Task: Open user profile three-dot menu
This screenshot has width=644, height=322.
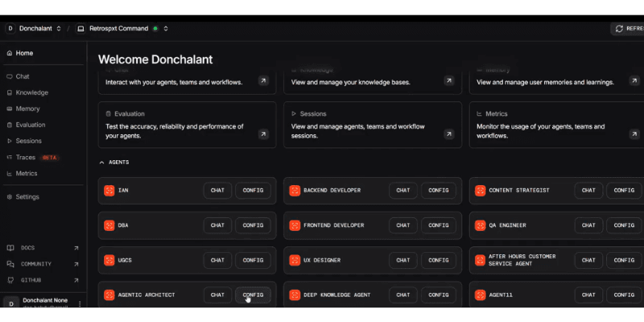Action: tap(80, 304)
